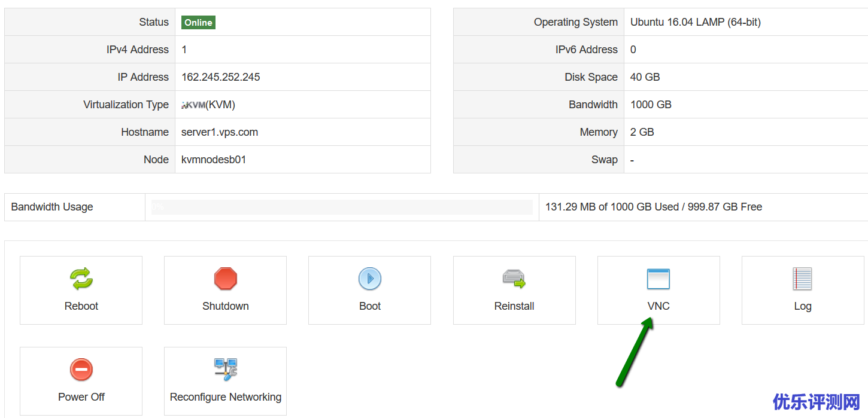Click the Swap label
This screenshot has width=868, height=418.
(605, 160)
